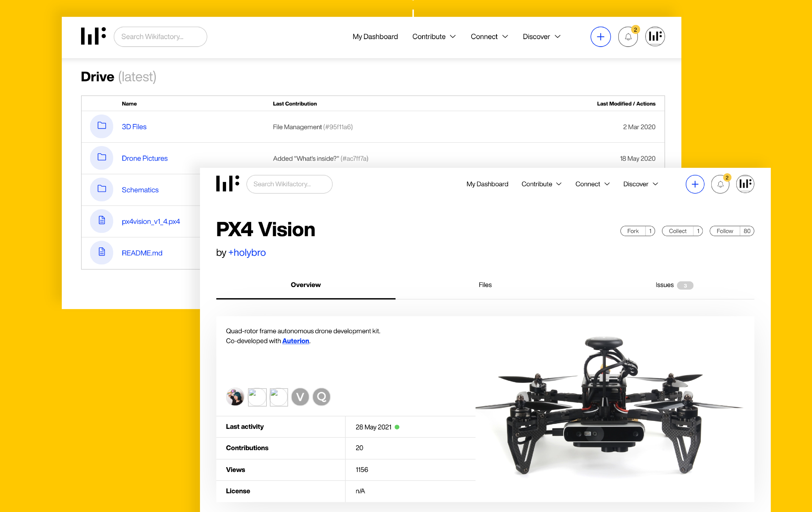Click the Last Contribution column header

click(x=295, y=104)
